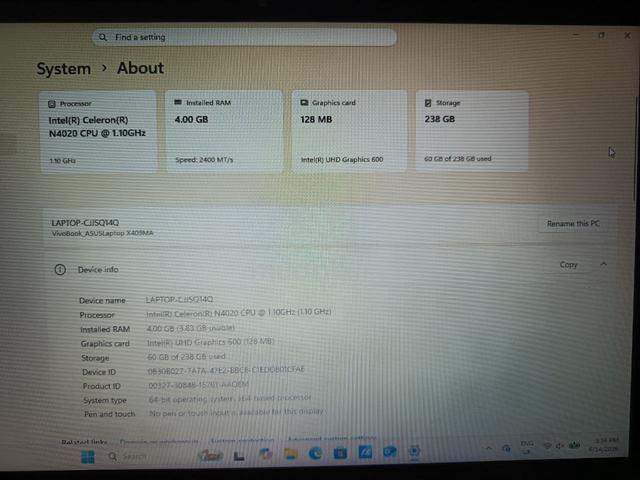
Task: Show hidden system tray icons
Action: 489,448
